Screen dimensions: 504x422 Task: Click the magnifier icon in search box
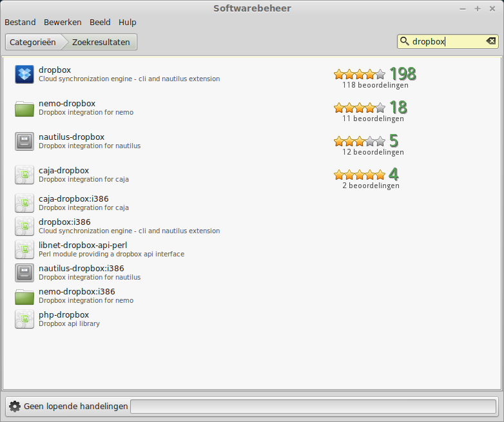(x=404, y=41)
